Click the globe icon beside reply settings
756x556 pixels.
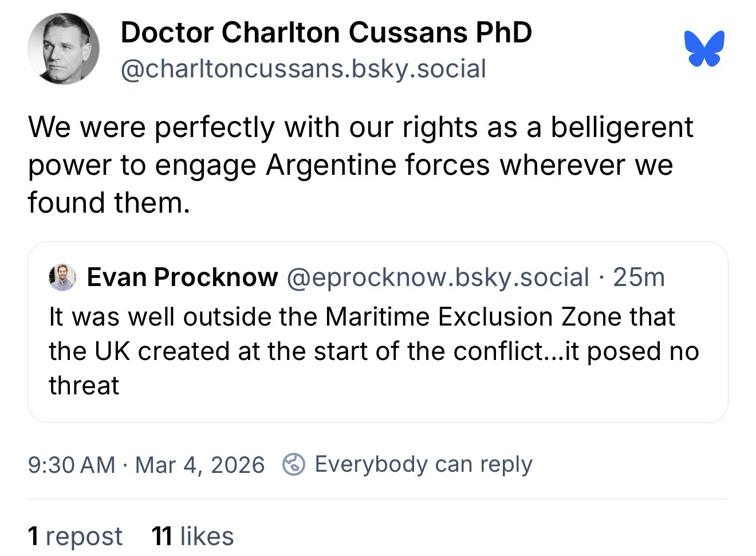point(293,464)
